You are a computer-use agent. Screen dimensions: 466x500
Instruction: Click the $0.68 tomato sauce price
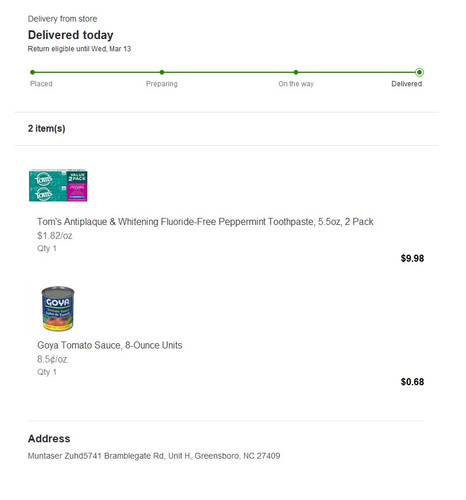click(412, 382)
